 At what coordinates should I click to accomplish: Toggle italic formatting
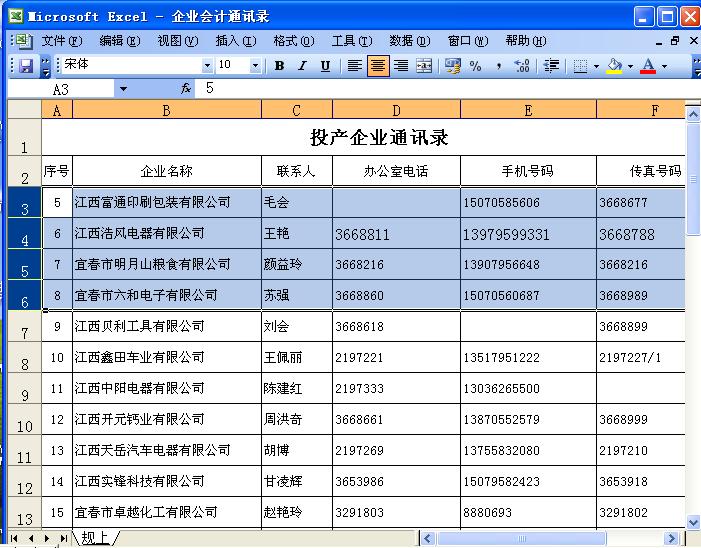click(302, 66)
